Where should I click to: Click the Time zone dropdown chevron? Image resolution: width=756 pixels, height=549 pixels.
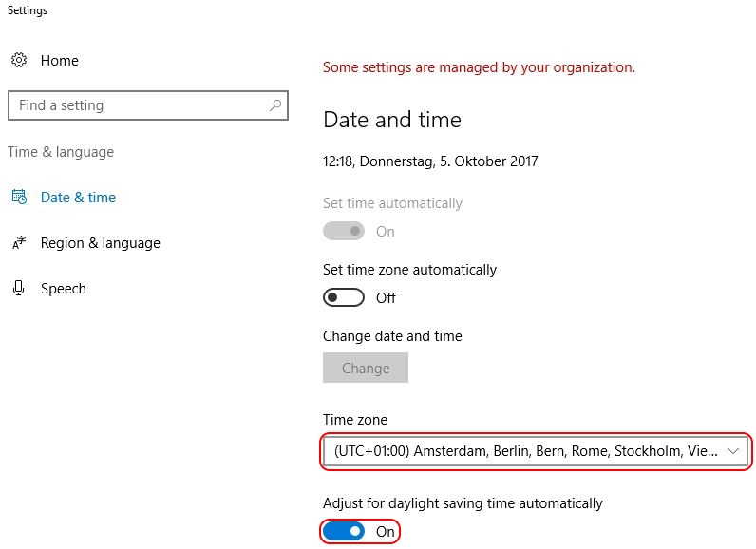pyautogui.click(x=733, y=451)
